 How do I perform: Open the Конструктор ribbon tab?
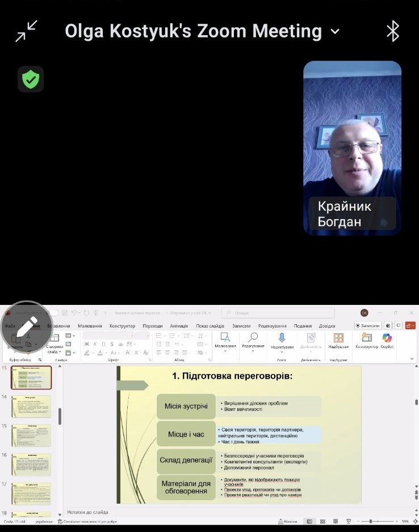tap(122, 326)
